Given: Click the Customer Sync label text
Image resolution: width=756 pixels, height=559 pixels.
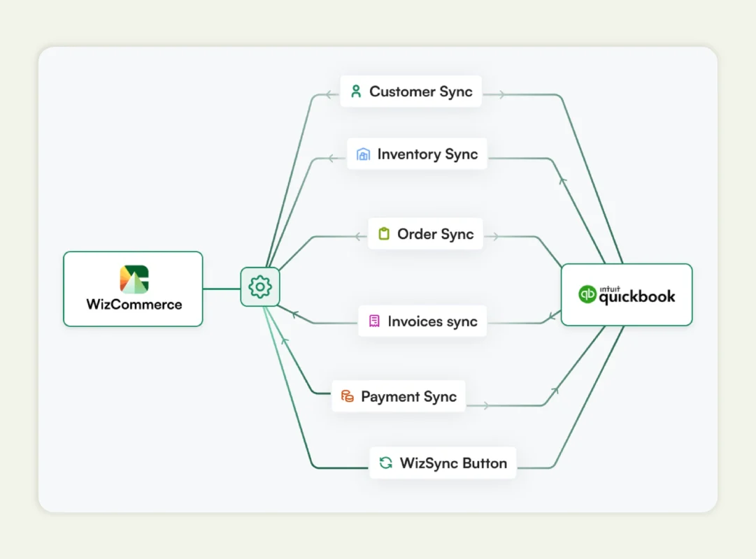Looking at the screenshot, I should point(420,91).
